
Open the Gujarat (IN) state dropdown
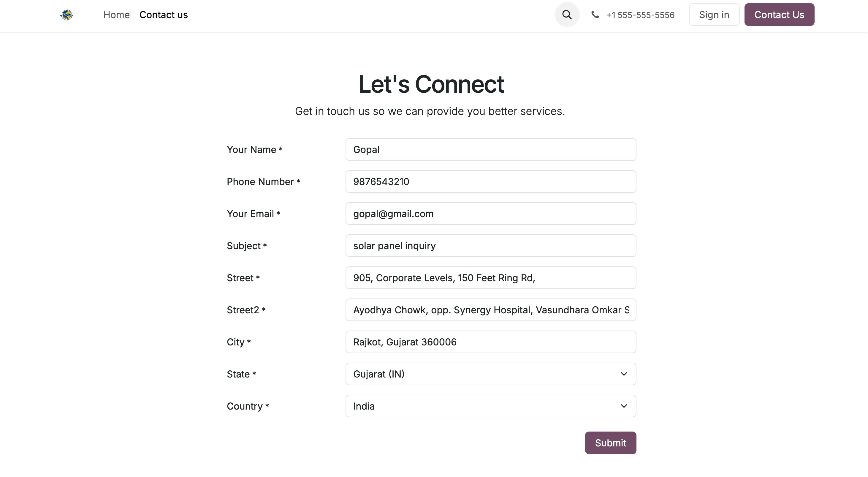pos(491,374)
